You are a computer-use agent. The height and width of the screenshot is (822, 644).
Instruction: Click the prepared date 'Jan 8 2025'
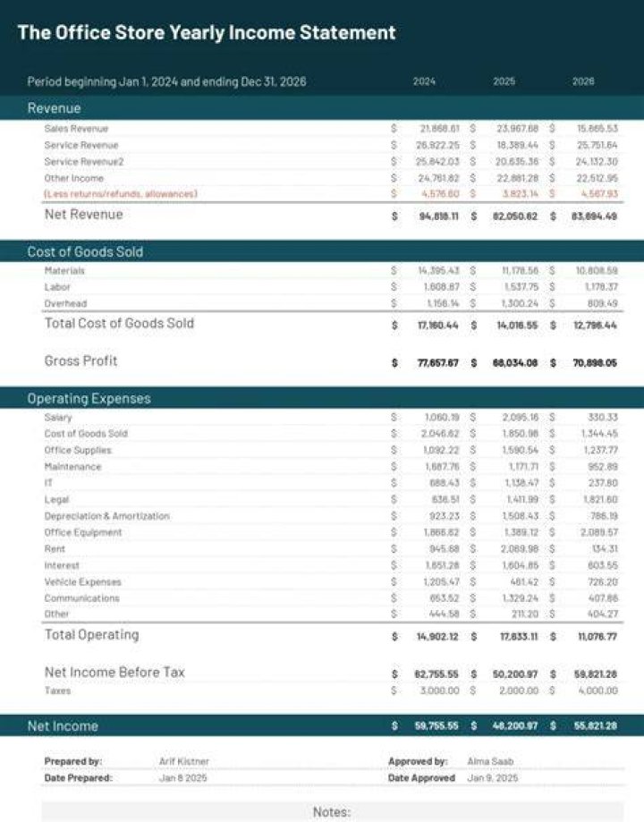point(182,778)
